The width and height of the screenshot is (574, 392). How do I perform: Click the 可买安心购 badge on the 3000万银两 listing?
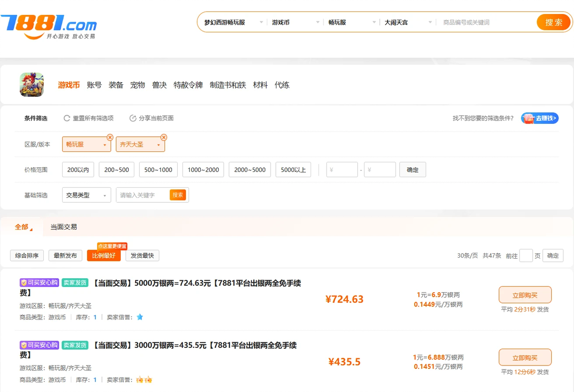coord(39,345)
